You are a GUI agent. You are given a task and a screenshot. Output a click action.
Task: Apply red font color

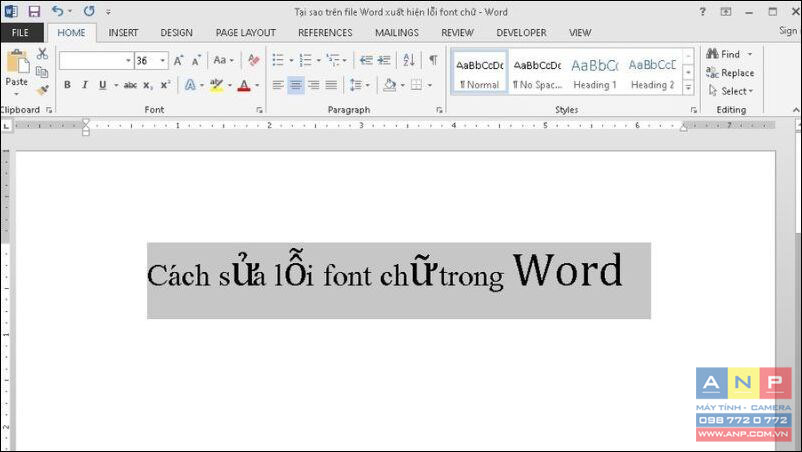coord(244,85)
